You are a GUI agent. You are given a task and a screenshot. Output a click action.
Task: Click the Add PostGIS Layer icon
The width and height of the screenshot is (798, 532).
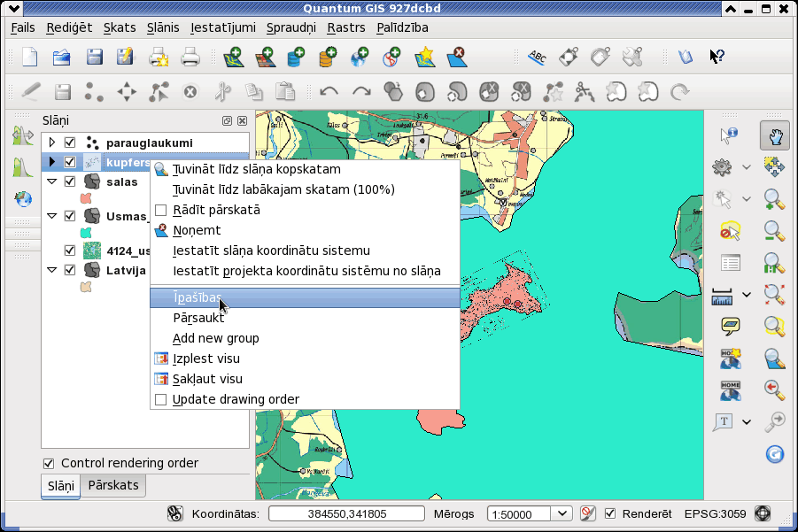tap(296, 57)
